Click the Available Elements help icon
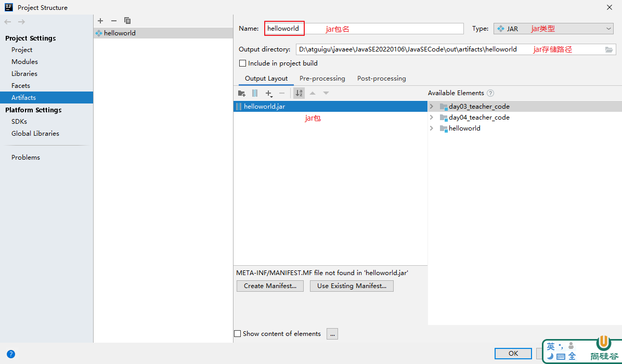Viewport: 622px width, 364px height. coord(490,93)
